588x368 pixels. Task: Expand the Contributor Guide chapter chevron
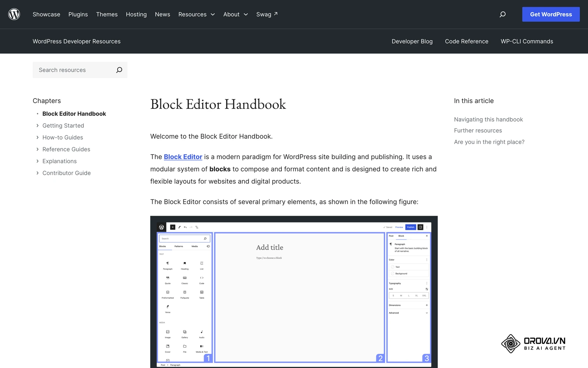(37, 173)
